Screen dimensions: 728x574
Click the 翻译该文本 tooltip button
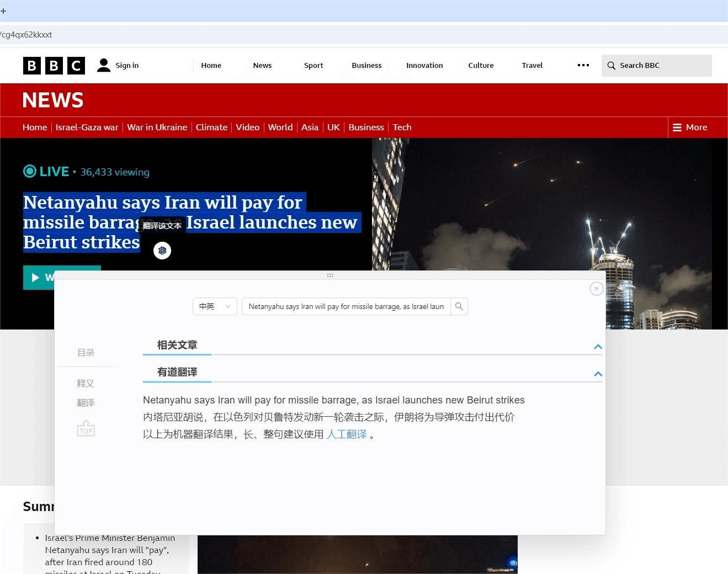[162, 226]
